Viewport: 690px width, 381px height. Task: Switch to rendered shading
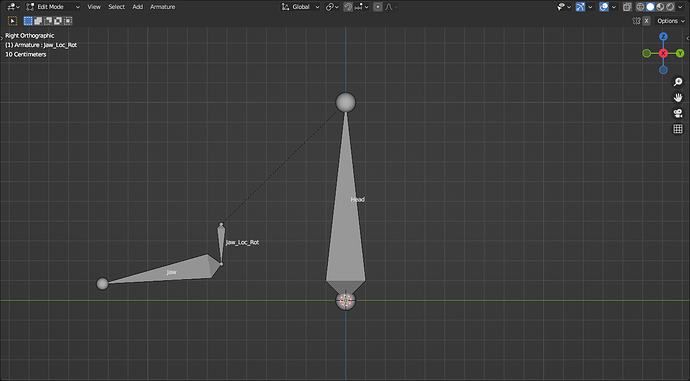click(x=670, y=7)
